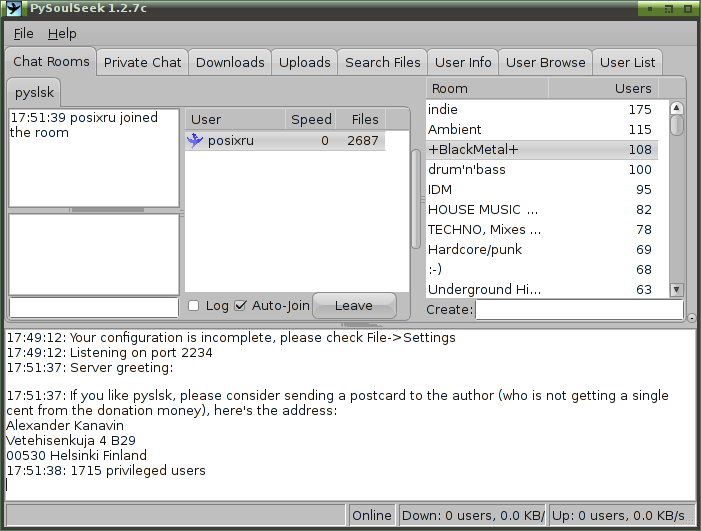The height and width of the screenshot is (531, 701).
Task: Select the drum'n'bass room
Action: point(542,169)
